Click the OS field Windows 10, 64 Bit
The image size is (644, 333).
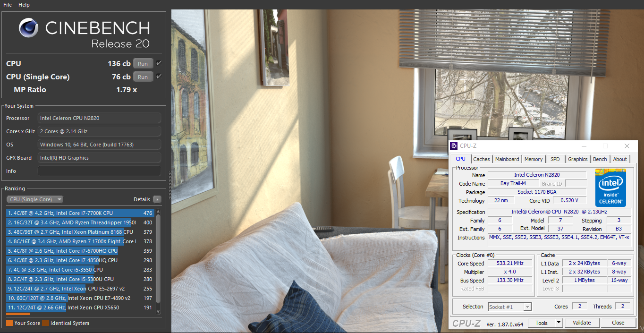(99, 145)
